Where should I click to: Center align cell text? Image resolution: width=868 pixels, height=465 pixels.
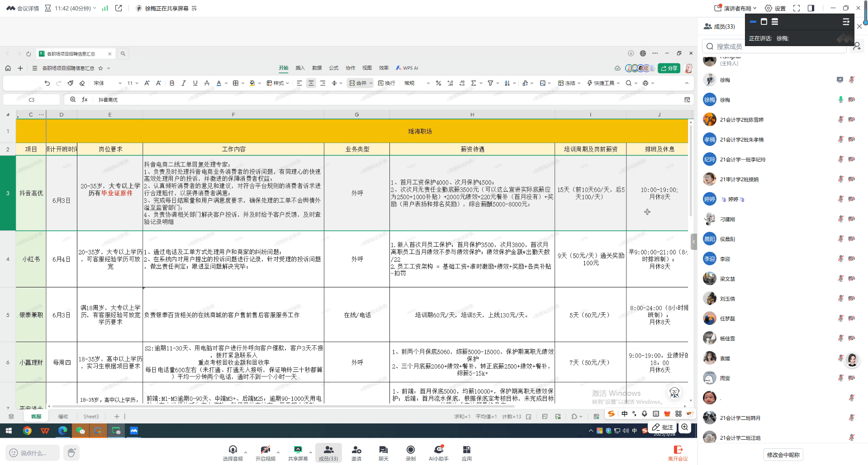311,83
